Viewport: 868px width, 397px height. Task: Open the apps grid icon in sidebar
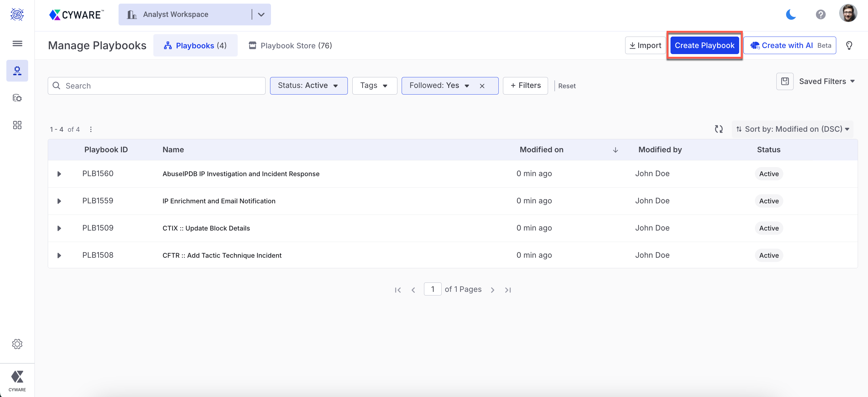point(17,125)
